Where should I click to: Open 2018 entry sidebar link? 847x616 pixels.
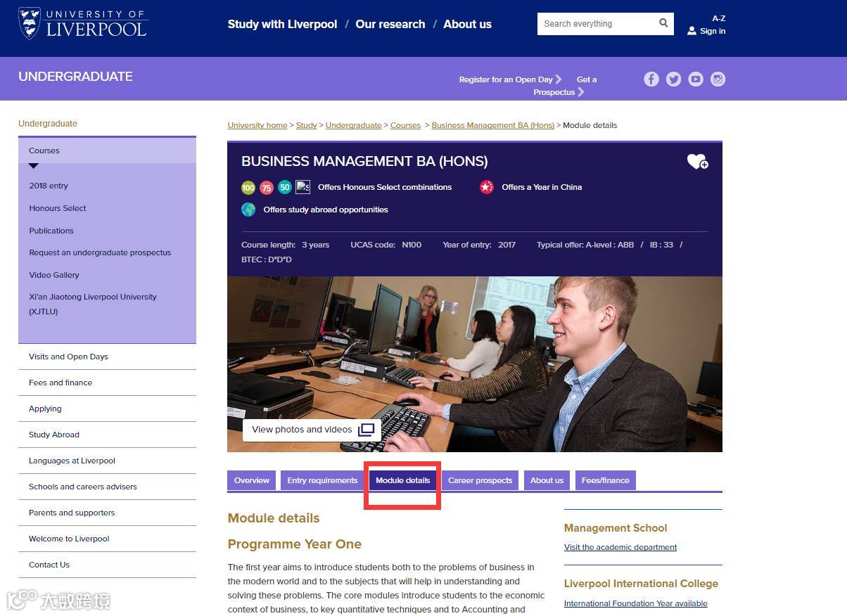[49, 186]
